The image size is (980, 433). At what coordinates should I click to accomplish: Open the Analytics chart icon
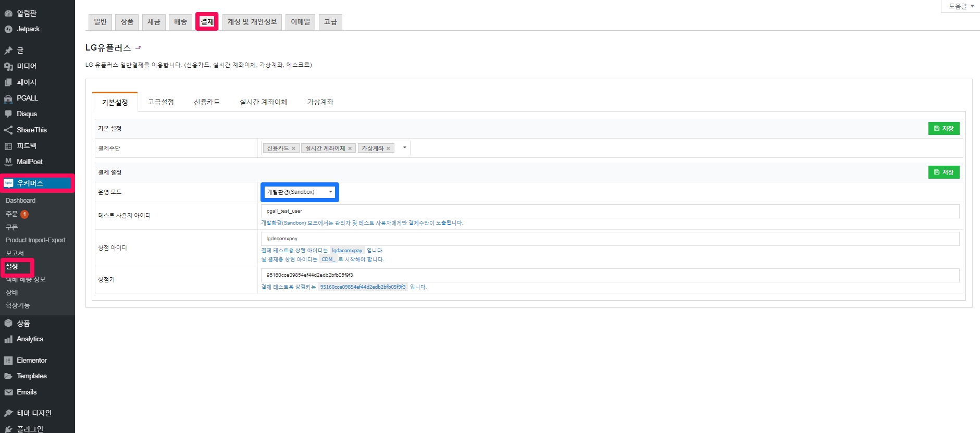point(8,339)
